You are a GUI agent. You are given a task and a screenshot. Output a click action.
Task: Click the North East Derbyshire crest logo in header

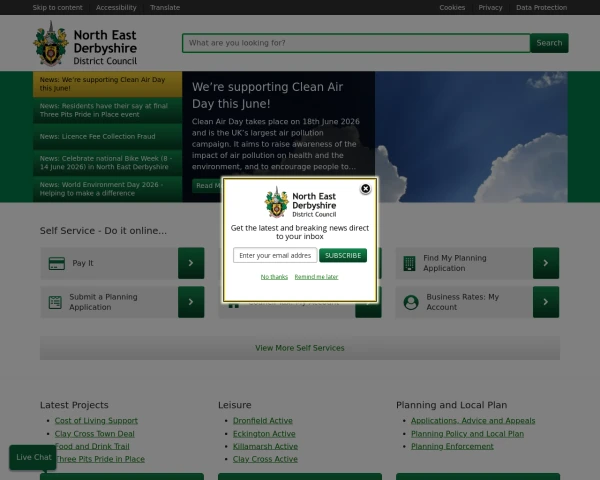tap(51, 44)
